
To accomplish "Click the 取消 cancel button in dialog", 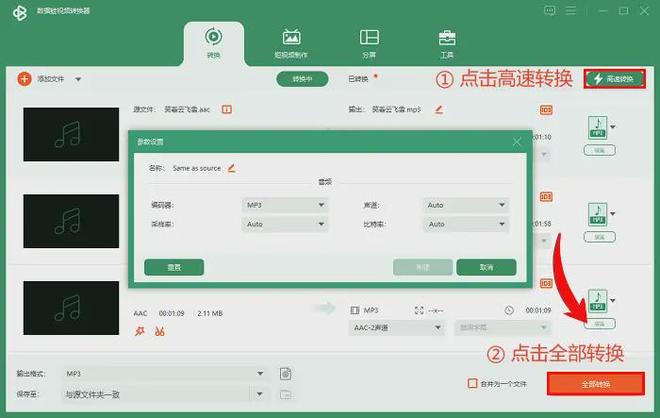I will point(486,267).
